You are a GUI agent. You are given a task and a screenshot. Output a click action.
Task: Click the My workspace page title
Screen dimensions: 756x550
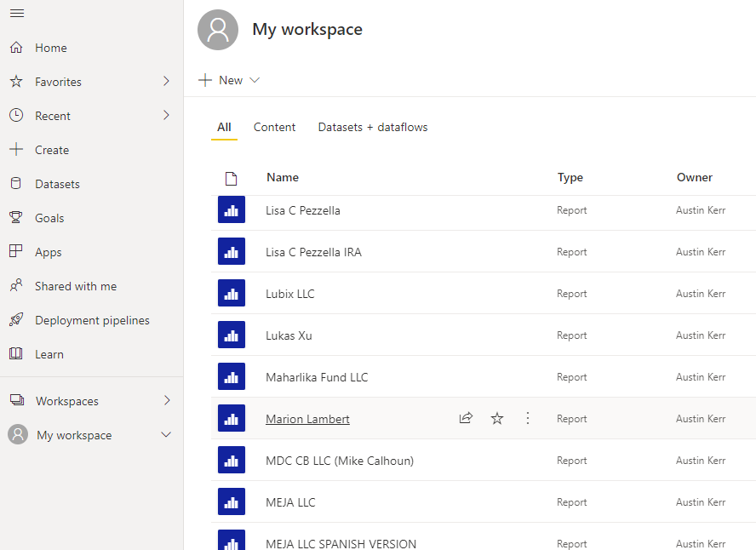click(307, 30)
